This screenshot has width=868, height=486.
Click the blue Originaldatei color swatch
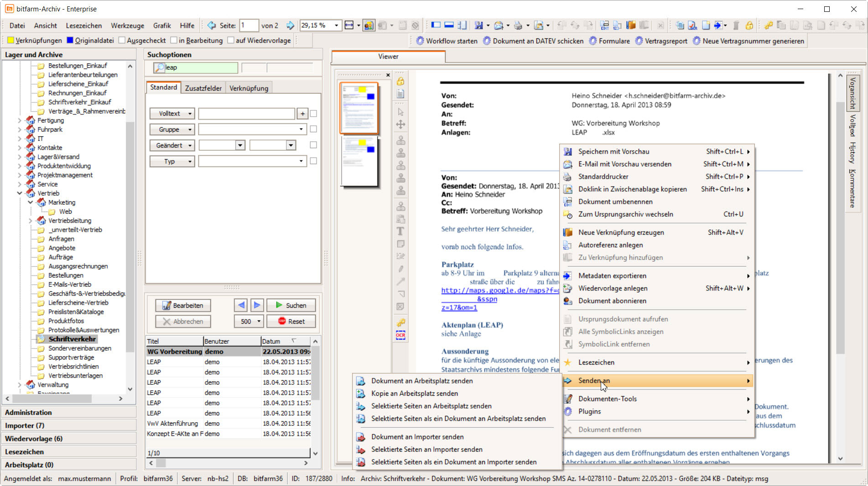(70, 40)
